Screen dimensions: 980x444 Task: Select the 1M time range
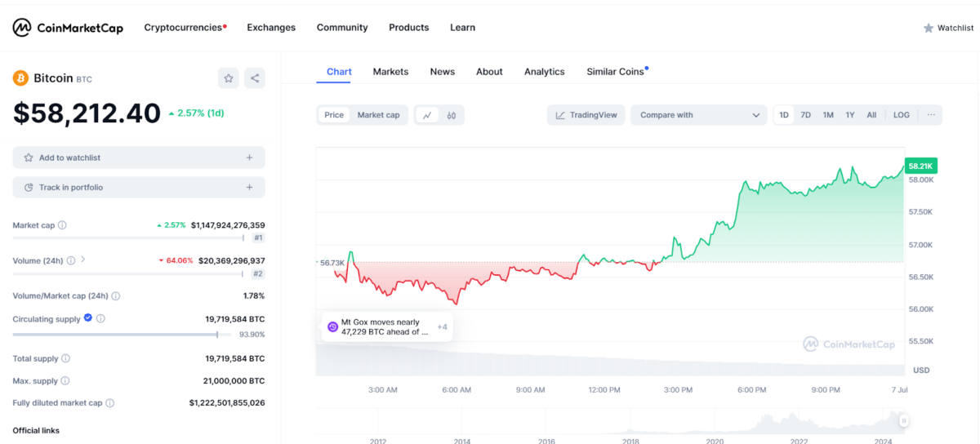[828, 115]
